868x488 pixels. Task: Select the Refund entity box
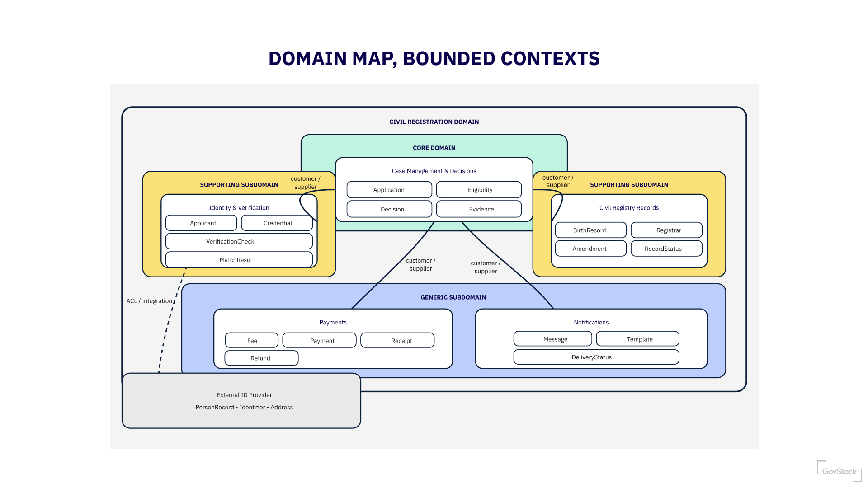(261, 358)
